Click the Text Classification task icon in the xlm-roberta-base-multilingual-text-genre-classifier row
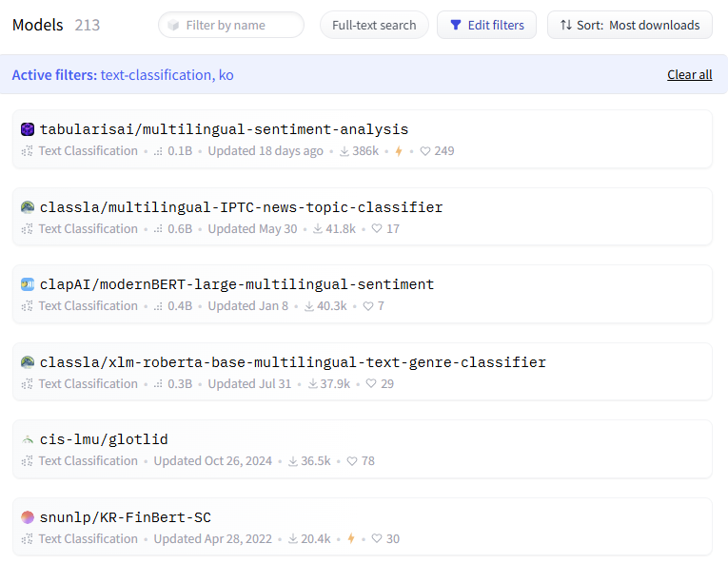 27,384
